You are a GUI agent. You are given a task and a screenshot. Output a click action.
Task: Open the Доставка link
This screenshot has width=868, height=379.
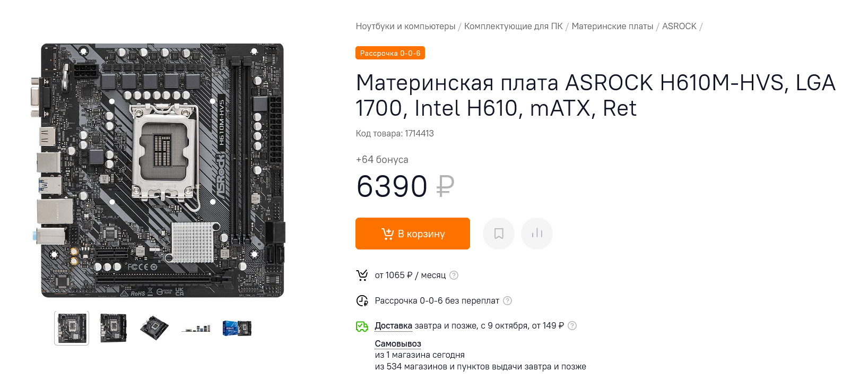coord(393,325)
